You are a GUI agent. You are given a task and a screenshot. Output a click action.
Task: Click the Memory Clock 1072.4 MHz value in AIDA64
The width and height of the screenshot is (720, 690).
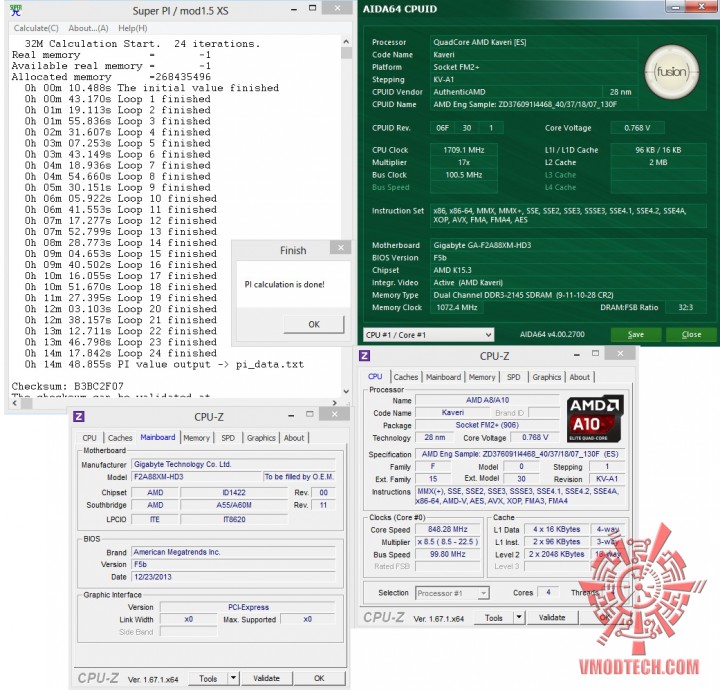tap(457, 308)
